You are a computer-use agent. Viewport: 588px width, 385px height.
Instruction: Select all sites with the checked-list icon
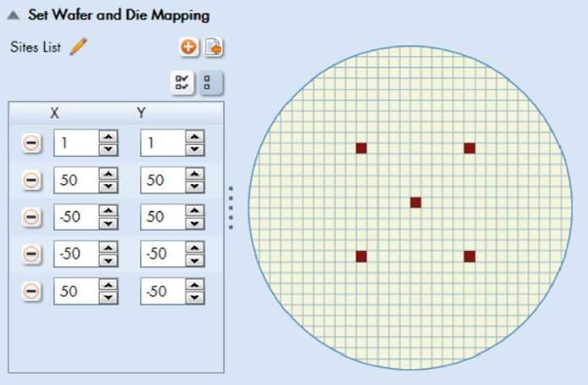(182, 82)
